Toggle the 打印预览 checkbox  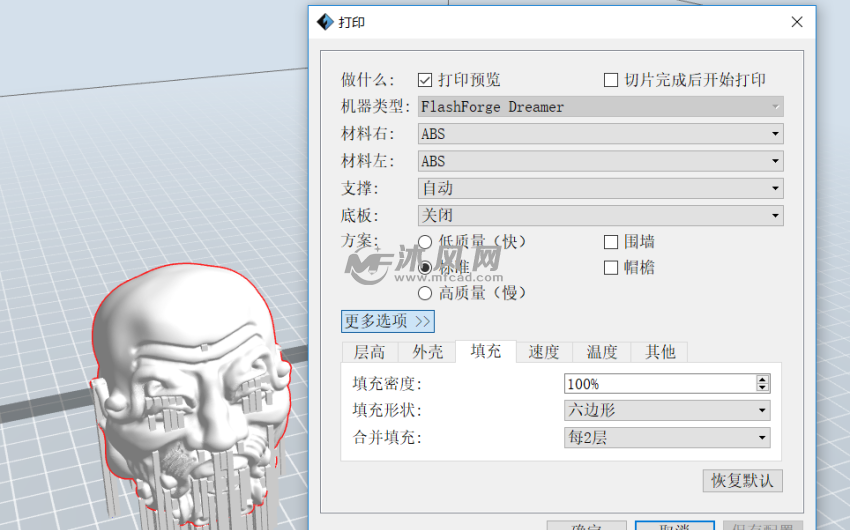tap(425, 80)
